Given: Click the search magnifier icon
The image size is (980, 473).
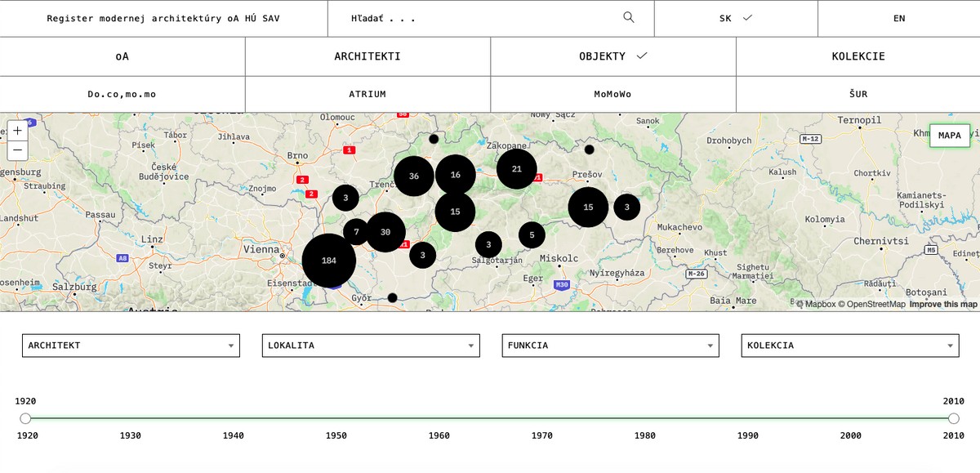Looking at the screenshot, I should click(x=628, y=17).
